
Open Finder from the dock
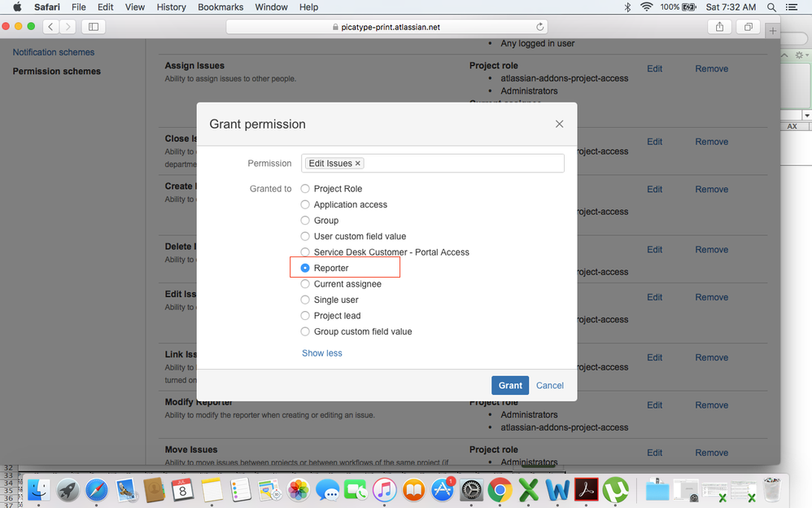point(39,490)
